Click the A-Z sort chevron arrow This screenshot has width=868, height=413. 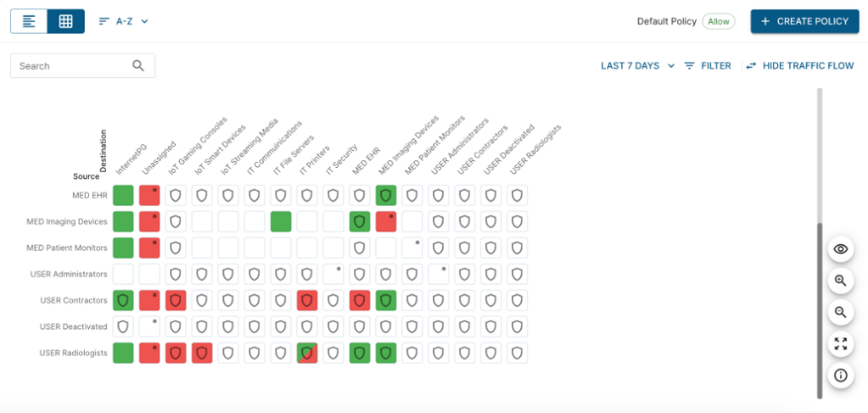145,21
